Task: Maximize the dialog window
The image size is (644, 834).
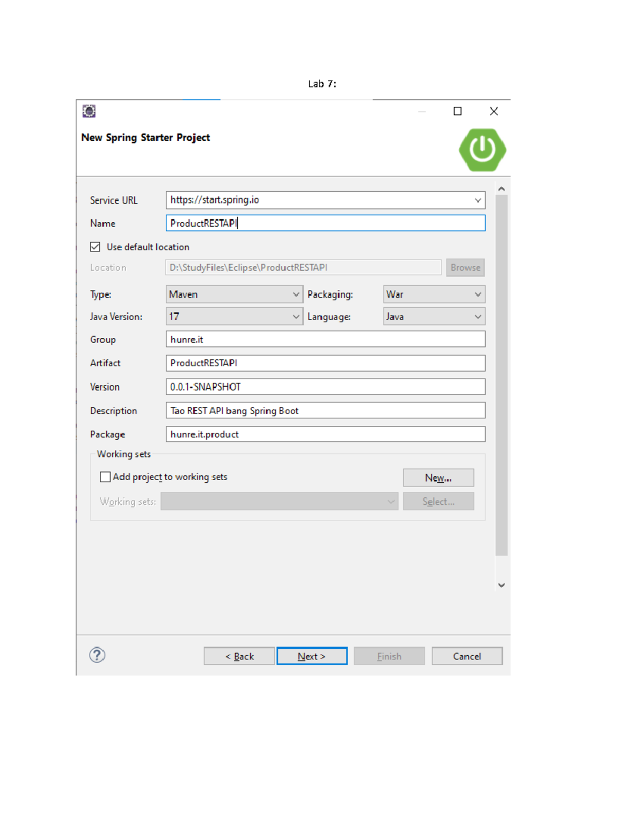Action: click(457, 111)
